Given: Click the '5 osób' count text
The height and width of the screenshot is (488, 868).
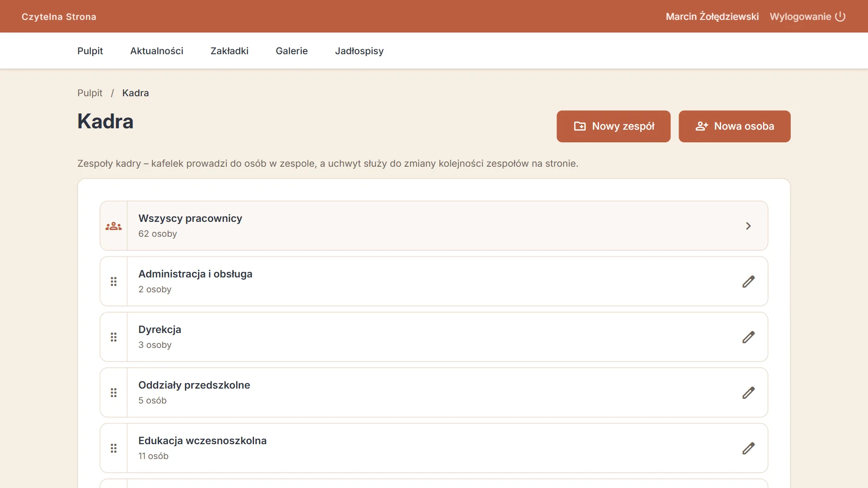Looking at the screenshot, I should [x=152, y=401].
